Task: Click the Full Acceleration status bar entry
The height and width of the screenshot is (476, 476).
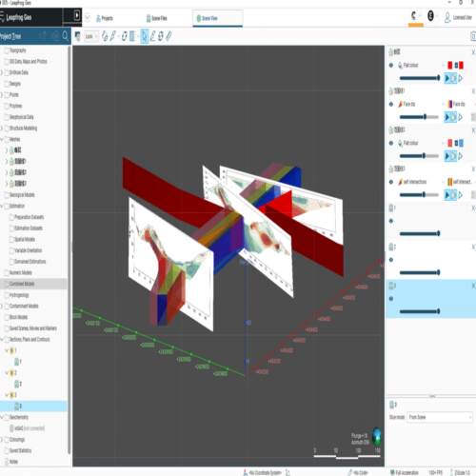Action: click(404, 472)
